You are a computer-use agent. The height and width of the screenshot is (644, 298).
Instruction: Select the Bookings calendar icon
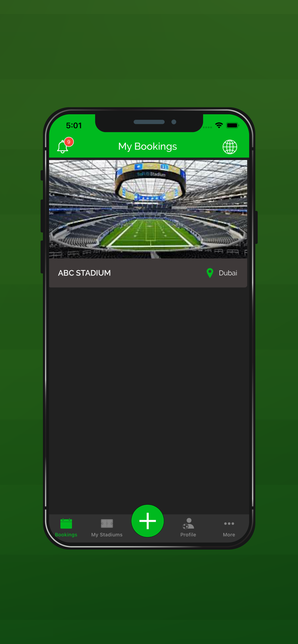pos(66,523)
